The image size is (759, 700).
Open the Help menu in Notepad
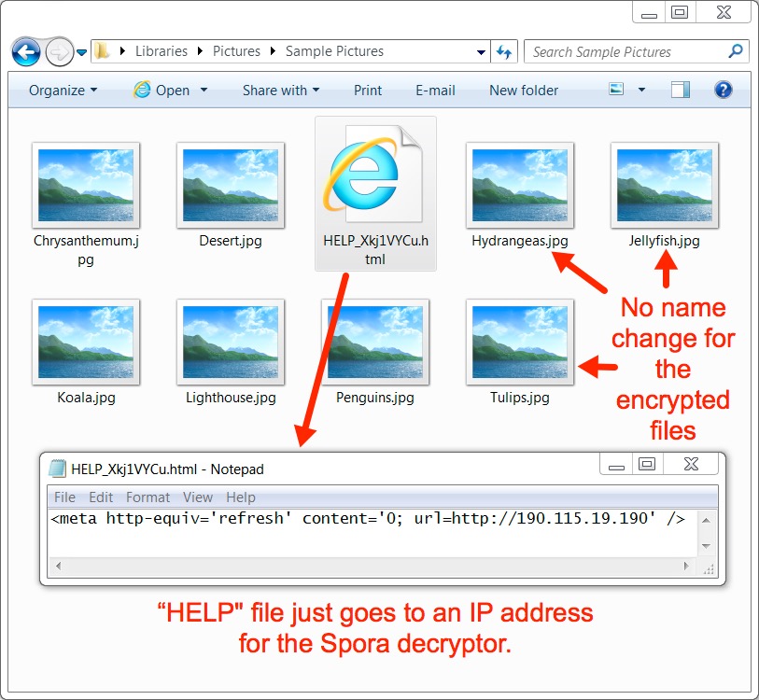(241, 497)
